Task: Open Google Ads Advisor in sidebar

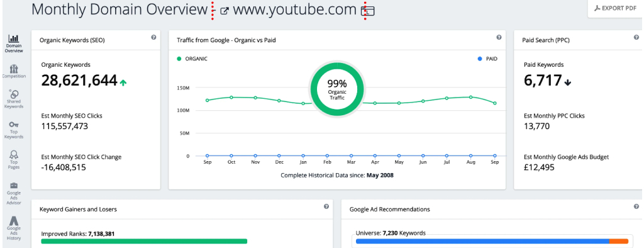Action: [x=14, y=193]
